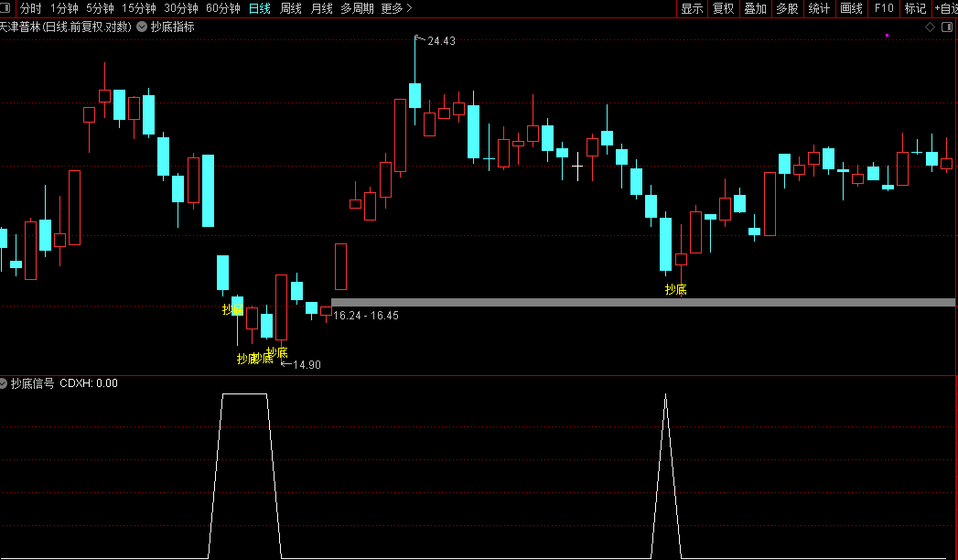958x560 pixels.
Task: Select the 60分钟 period tab
Action: pos(223,8)
